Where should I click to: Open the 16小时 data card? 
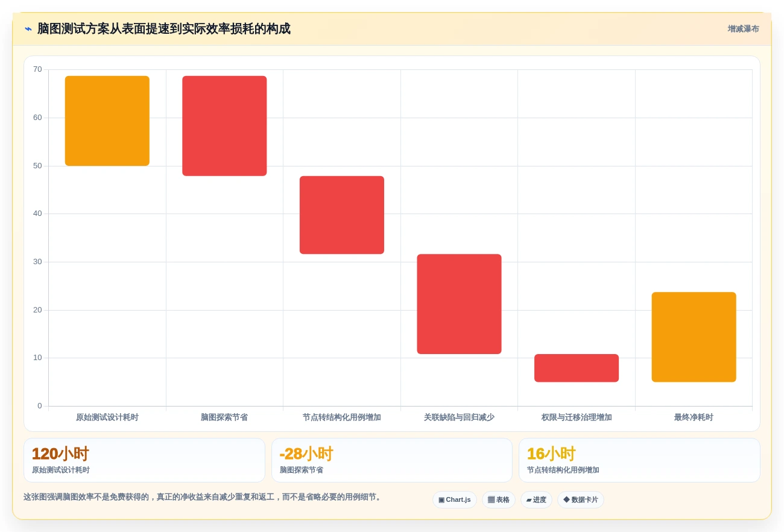639,460
